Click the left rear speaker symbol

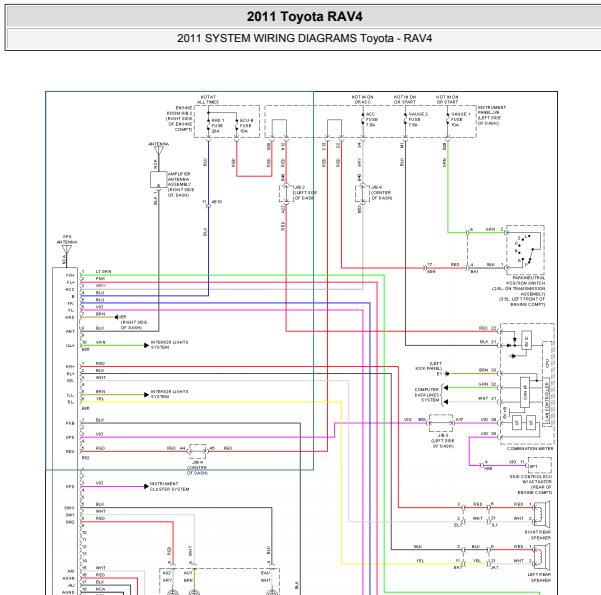point(542,556)
